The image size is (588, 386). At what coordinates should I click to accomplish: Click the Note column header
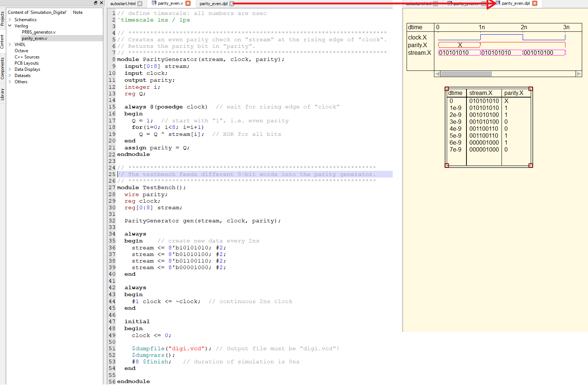point(78,12)
